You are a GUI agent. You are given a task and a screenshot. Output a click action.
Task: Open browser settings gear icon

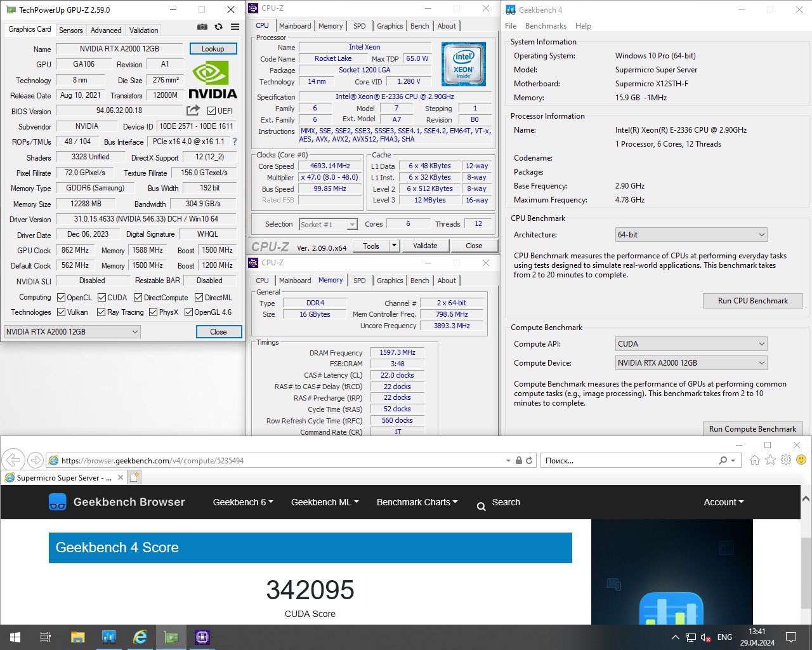[786, 460]
